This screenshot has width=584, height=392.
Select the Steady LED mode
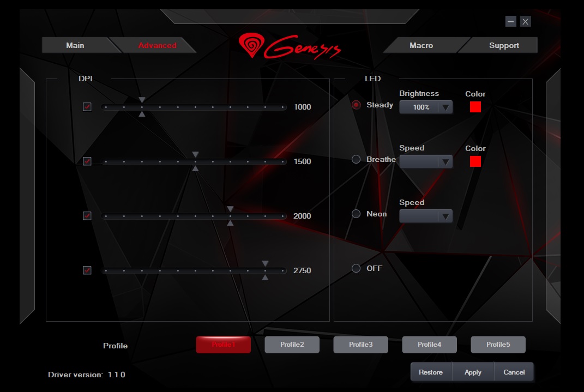pos(356,105)
